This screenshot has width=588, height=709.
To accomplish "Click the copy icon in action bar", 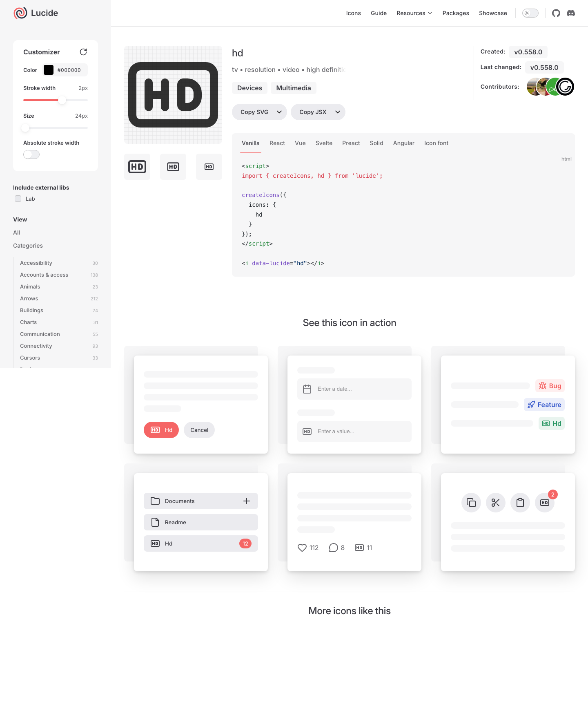I will (471, 503).
